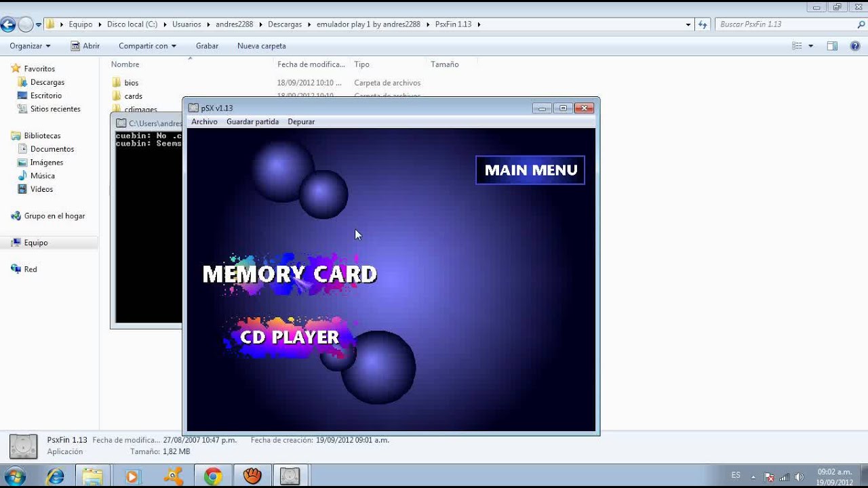The image size is (868, 488).
Task: Select Equipo in the navigation pane
Action: tap(36, 243)
